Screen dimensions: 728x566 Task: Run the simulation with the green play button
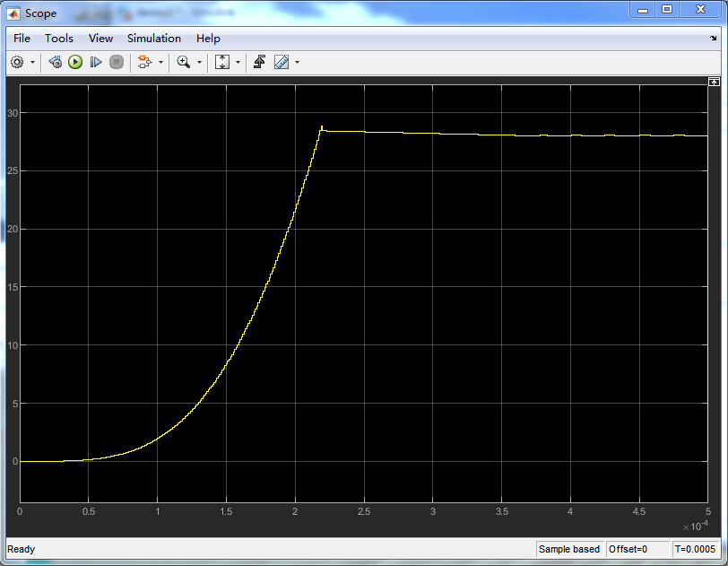(75, 62)
